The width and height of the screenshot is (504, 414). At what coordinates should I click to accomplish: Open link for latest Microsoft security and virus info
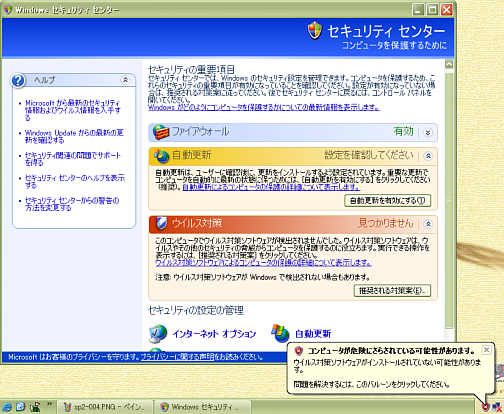coord(73,110)
